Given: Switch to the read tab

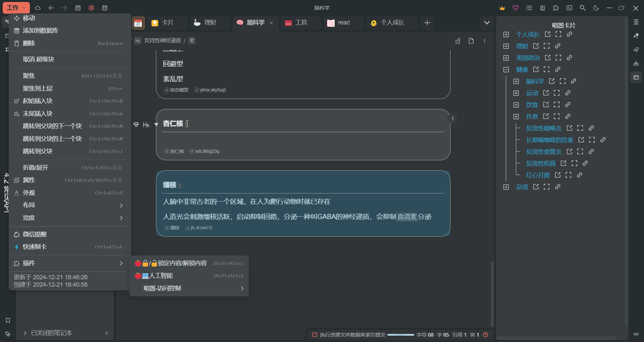Looking at the screenshot, I should (343, 22).
